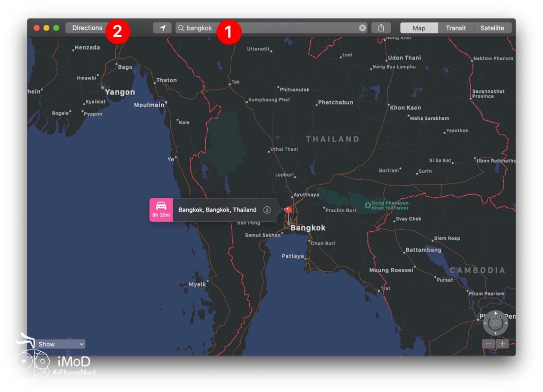Open the Show dropdown at bottom left
This screenshot has height=392, width=543.
[60, 344]
